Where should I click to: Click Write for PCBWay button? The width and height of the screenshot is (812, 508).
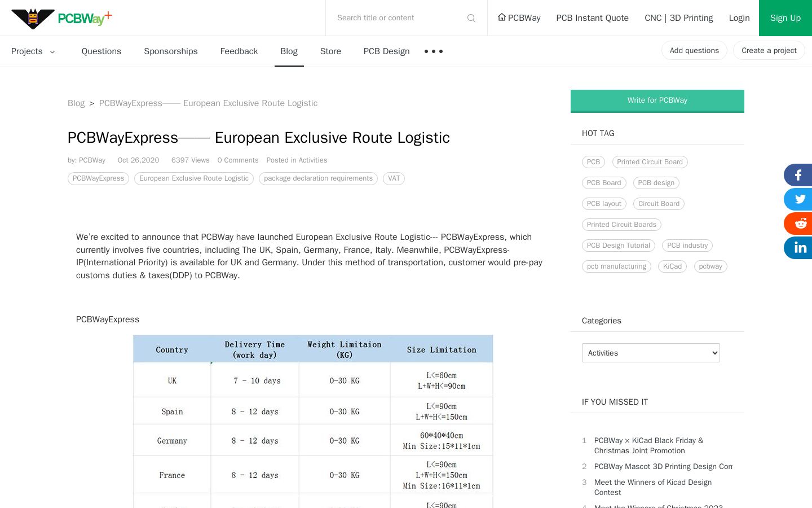657,100
